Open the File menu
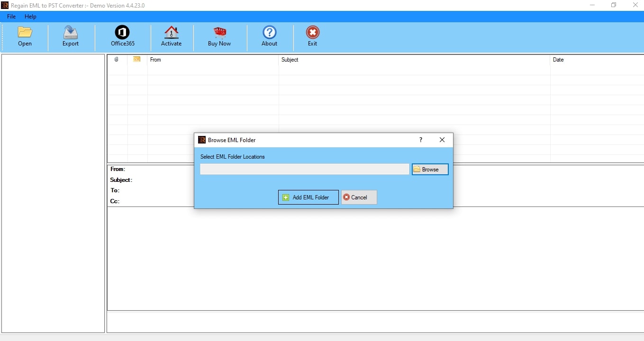This screenshot has width=644, height=341. pyautogui.click(x=11, y=17)
